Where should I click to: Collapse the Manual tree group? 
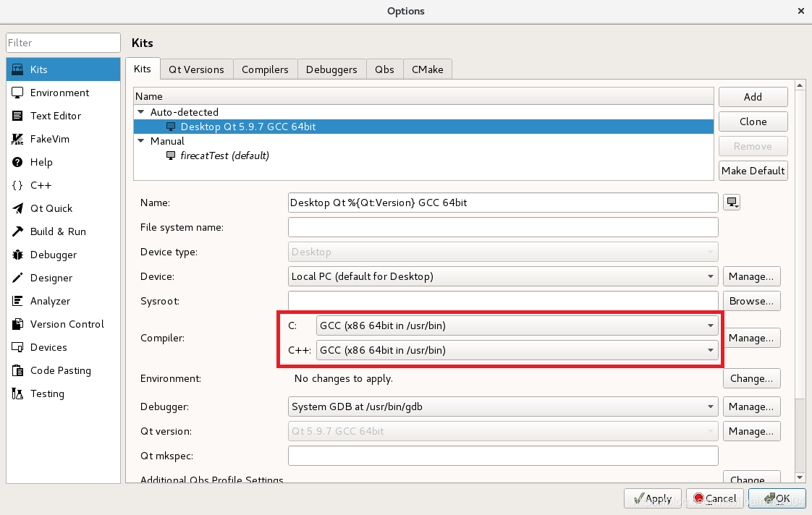(141, 141)
